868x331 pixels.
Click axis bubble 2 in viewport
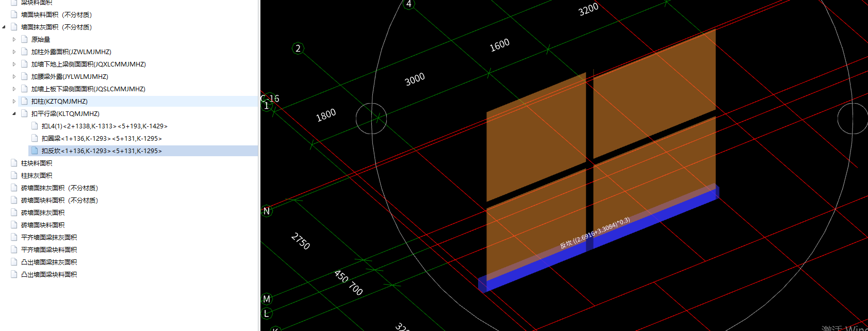coord(298,48)
